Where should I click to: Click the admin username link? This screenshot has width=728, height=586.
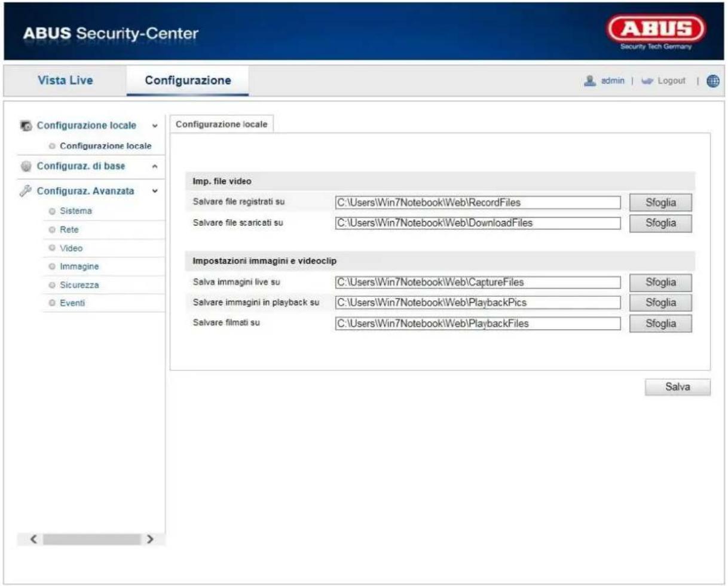click(613, 81)
